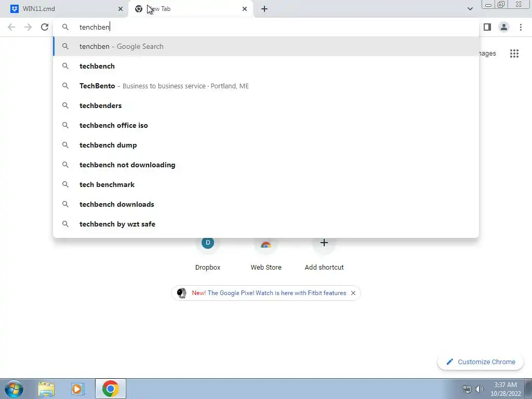Reload the page with the refresh icon
The image size is (532, 399).
click(45, 27)
